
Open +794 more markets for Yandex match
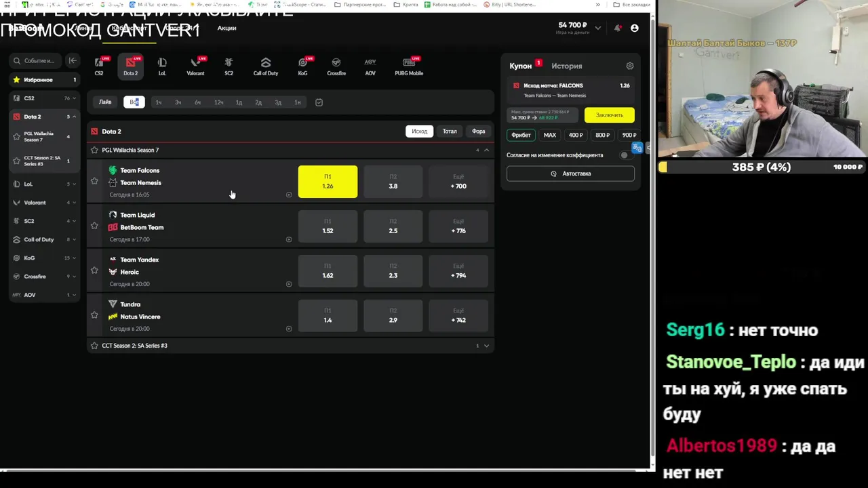coord(458,271)
